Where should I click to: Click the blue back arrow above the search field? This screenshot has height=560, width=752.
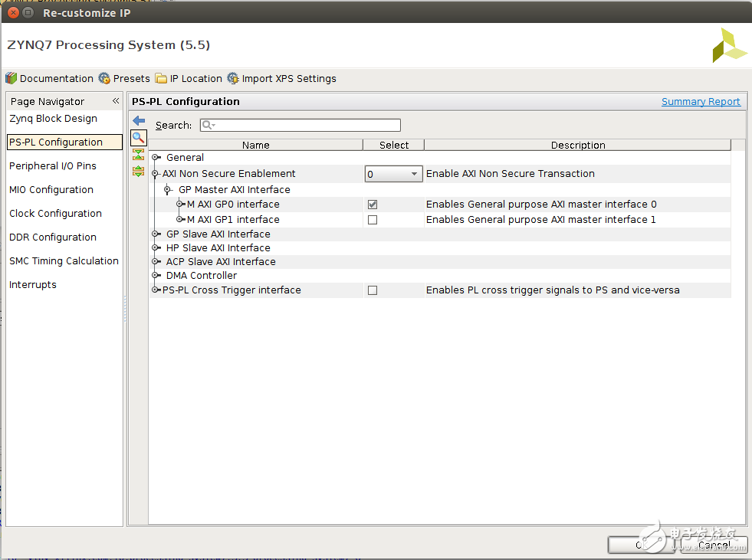pyautogui.click(x=139, y=120)
